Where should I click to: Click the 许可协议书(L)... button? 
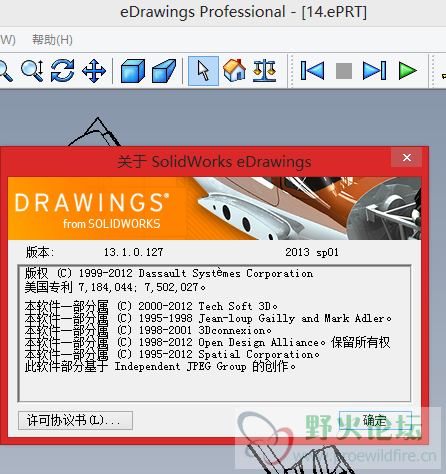pyautogui.click(x=75, y=420)
